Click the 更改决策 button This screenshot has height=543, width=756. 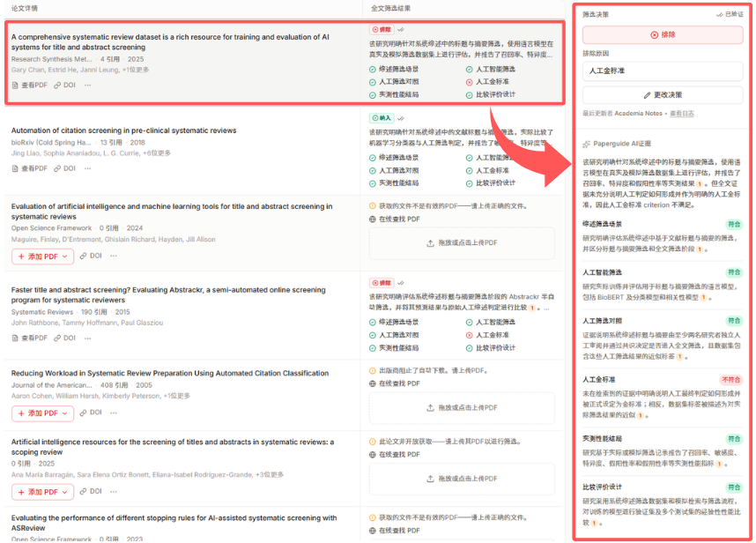[x=663, y=95]
